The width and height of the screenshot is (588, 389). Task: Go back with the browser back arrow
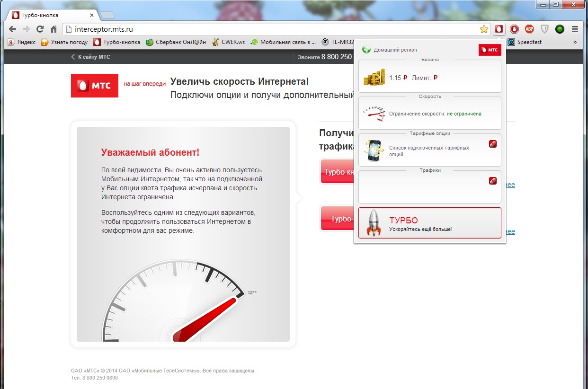[x=12, y=29]
